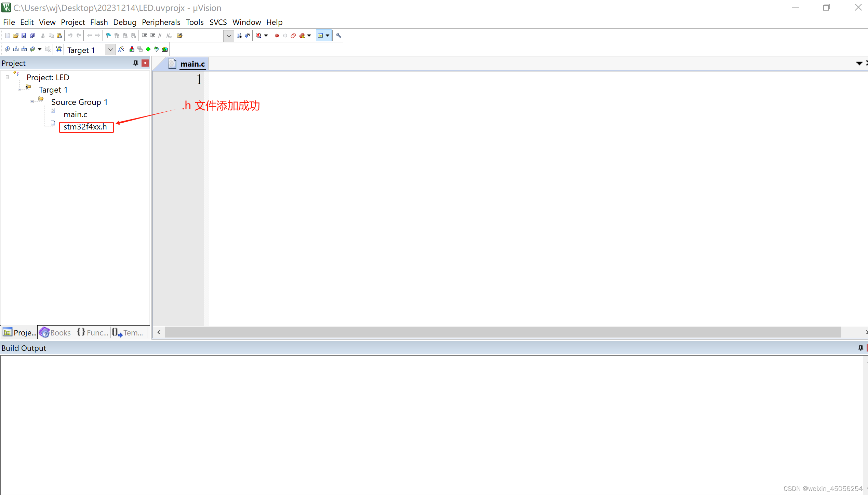Toggle the Window layout button
868x495 pixels.
(x=320, y=36)
